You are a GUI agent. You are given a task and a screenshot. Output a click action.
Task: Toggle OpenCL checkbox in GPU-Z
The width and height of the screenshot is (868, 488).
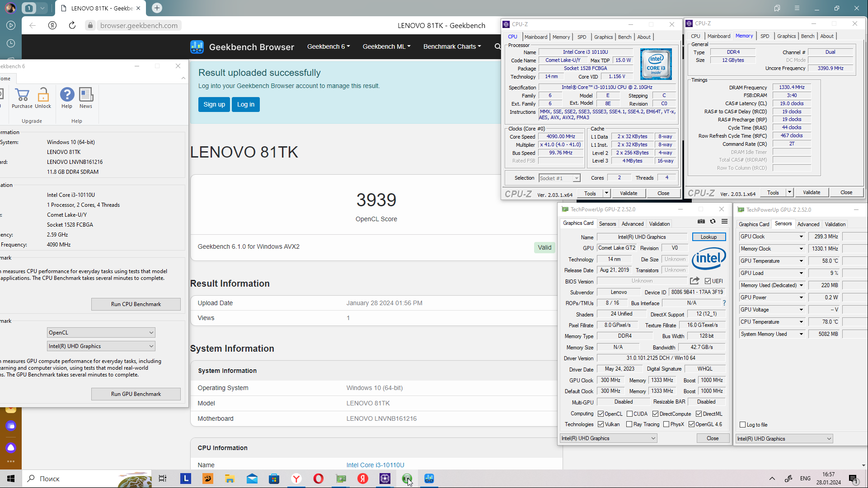[x=601, y=414]
